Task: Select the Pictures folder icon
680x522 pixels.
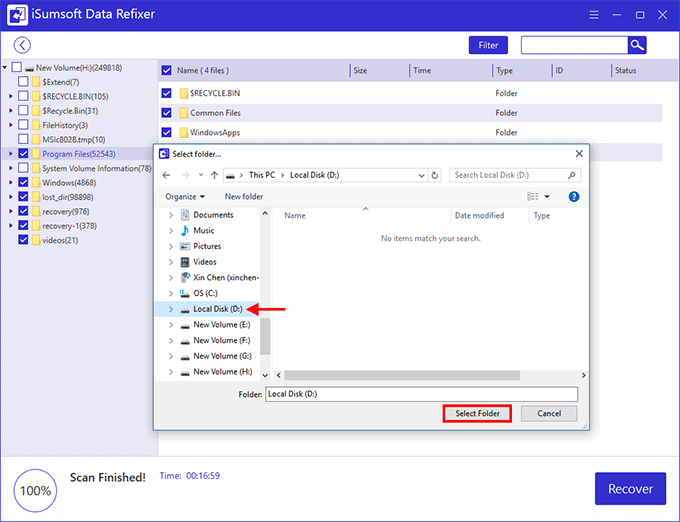Action: tap(185, 246)
